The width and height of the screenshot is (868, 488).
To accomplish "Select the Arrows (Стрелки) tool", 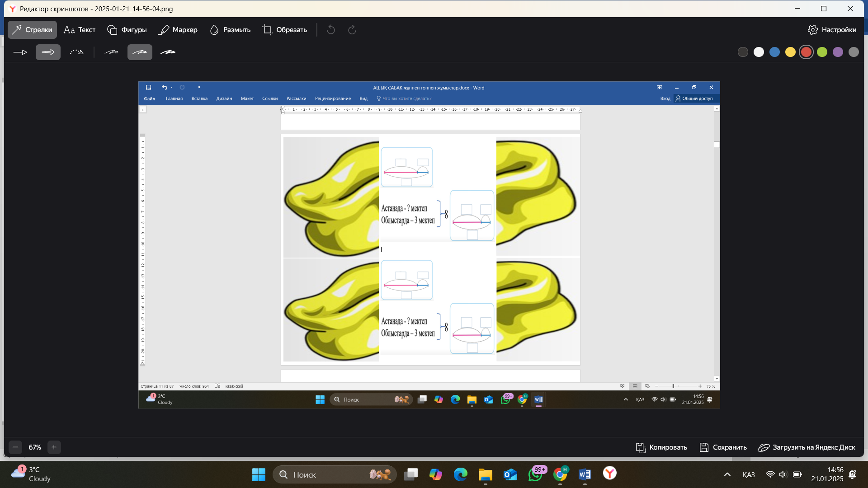I will tap(32, 30).
